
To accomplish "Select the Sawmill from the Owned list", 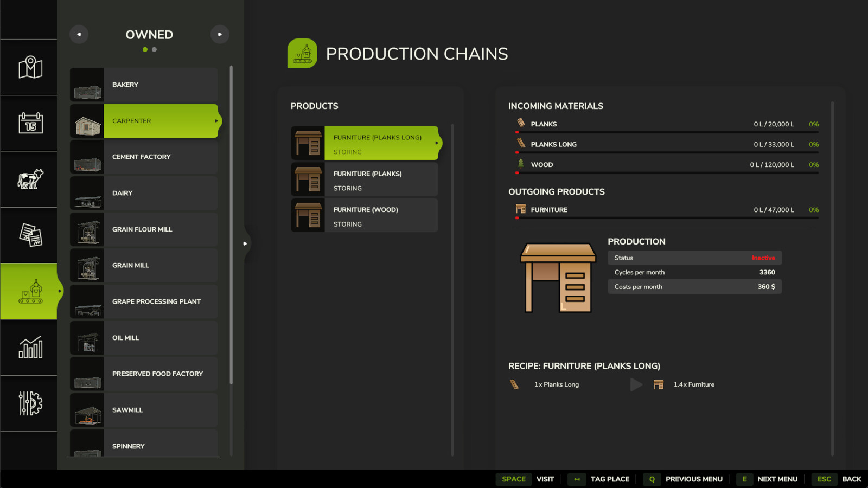I will point(143,410).
